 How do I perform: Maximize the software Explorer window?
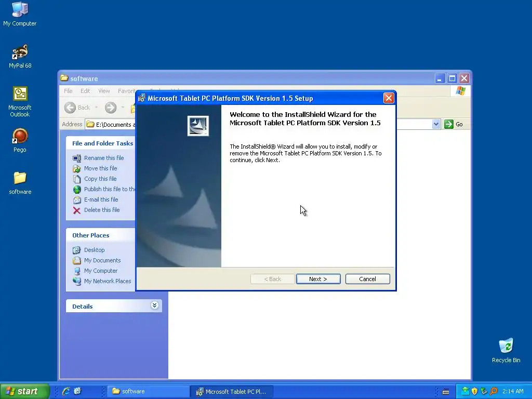click(452, 78)
